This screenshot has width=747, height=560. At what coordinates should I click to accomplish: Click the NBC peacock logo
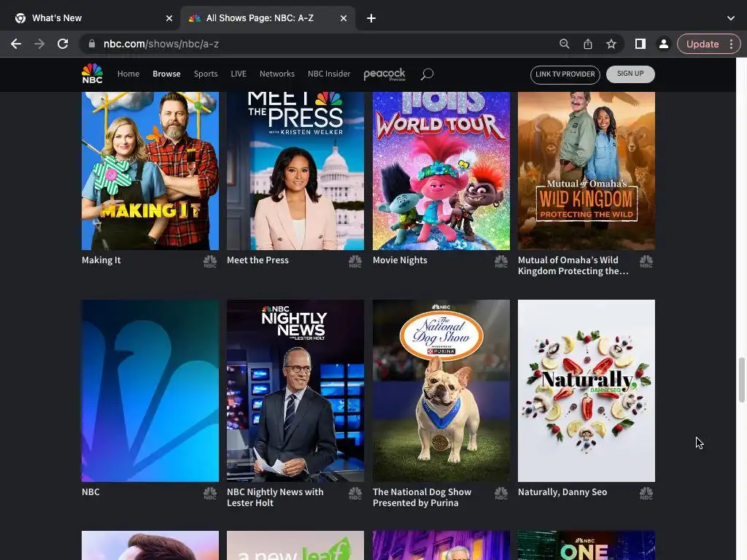click(92, 74)
